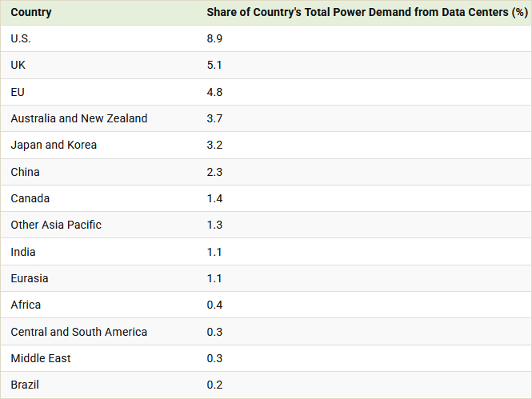Click the Central and South America cell

point(79,332)
